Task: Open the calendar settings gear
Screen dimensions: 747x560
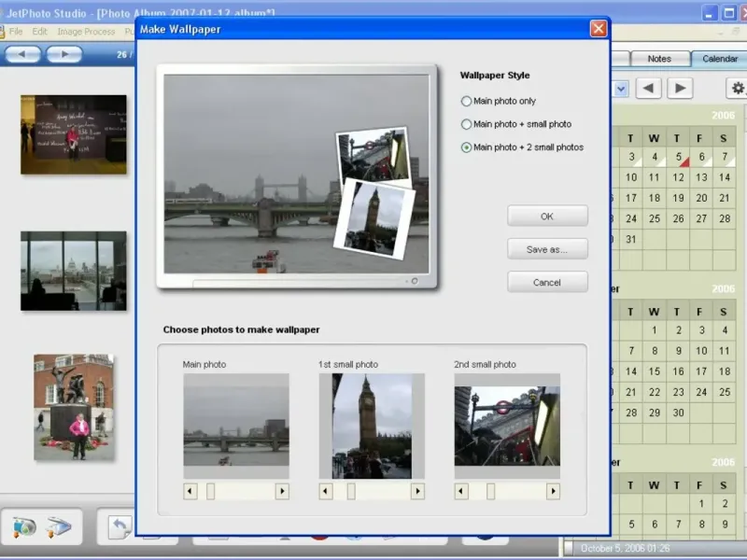Action: tap(738, 89)
